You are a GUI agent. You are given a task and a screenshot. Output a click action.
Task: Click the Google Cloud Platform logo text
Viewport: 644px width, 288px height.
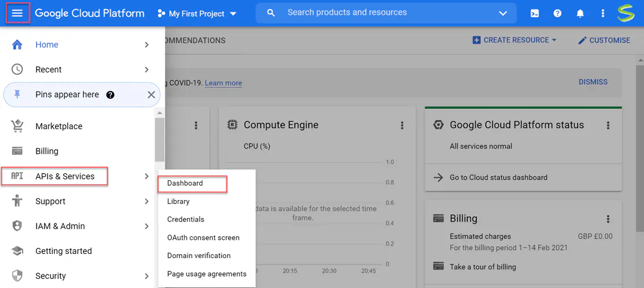pyautogui.click(x=90, y=13)
